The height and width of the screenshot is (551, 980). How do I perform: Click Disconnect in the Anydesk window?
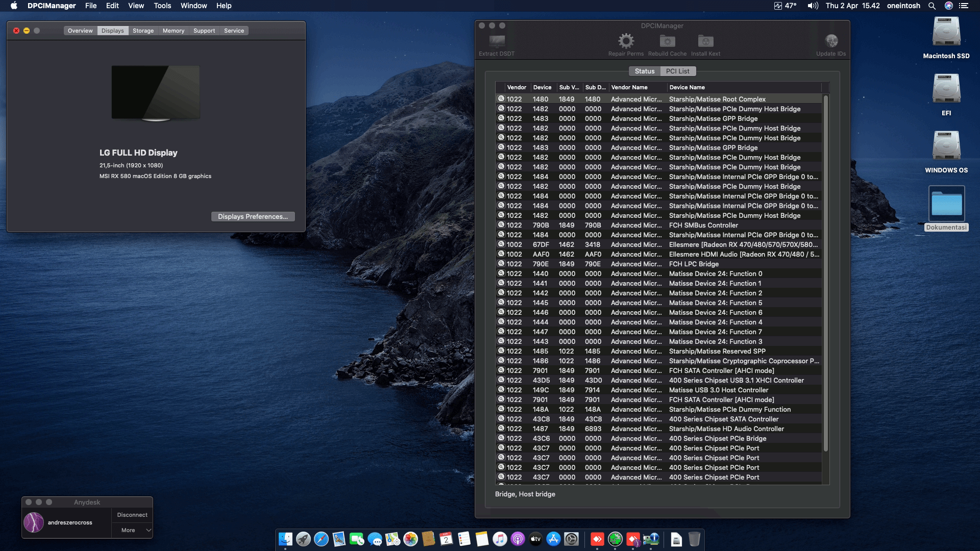(x=132, y=515)
